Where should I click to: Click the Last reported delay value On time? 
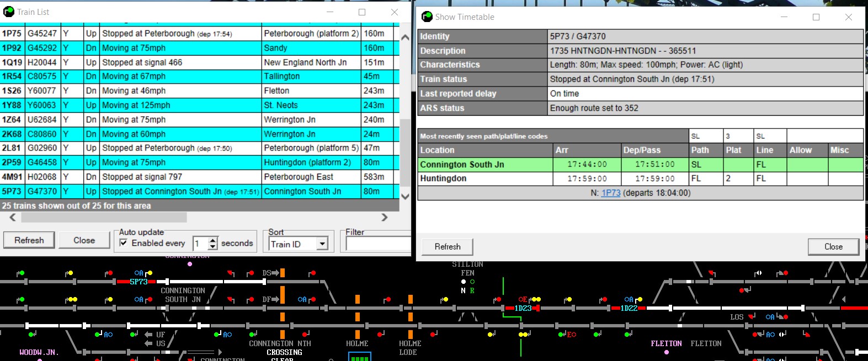pyautogui.click(x=565, y=94)
